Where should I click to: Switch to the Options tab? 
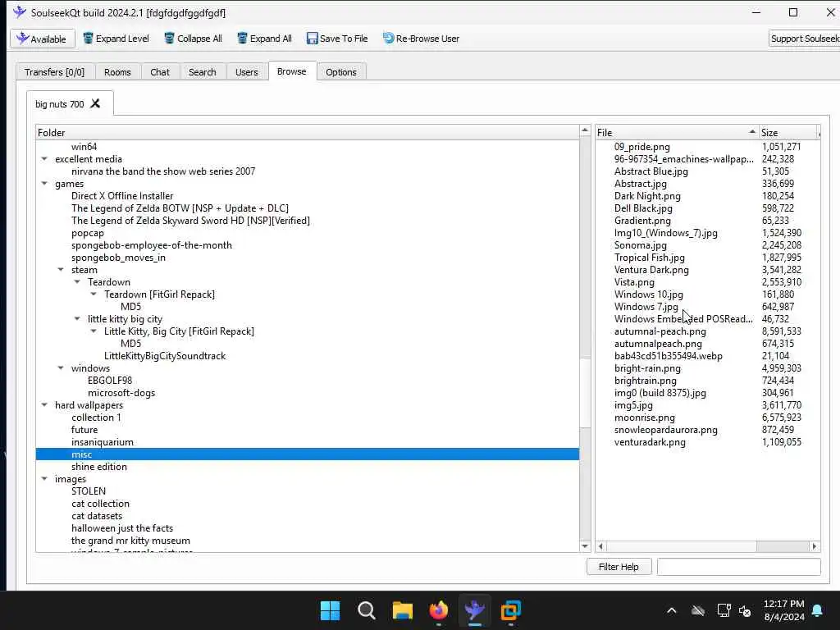tap(340, 72)
